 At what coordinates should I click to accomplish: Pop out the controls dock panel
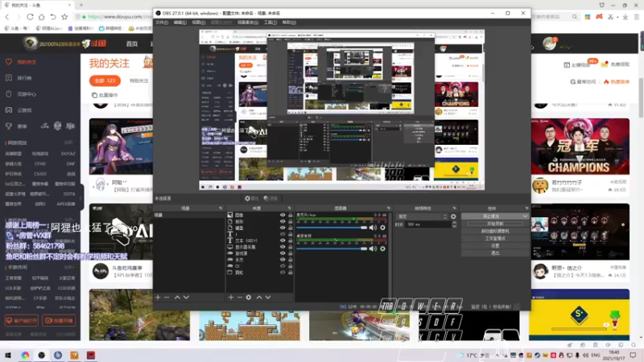(x=527, y=208)
